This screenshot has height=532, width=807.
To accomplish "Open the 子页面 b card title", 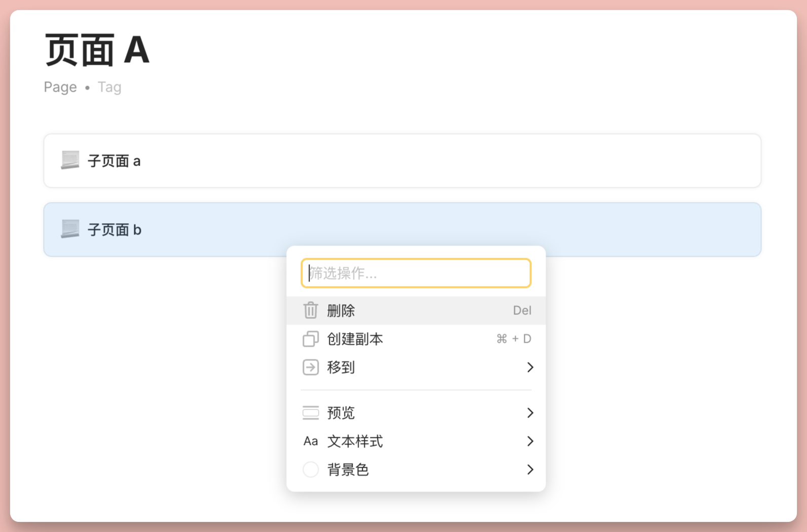I will click(x=114, y=230).
